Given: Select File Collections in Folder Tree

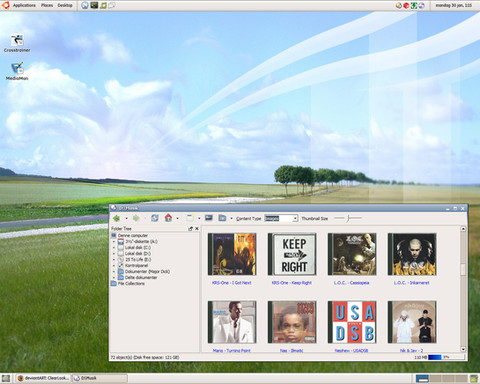Looking at the screenshot, I should [131, 283].
